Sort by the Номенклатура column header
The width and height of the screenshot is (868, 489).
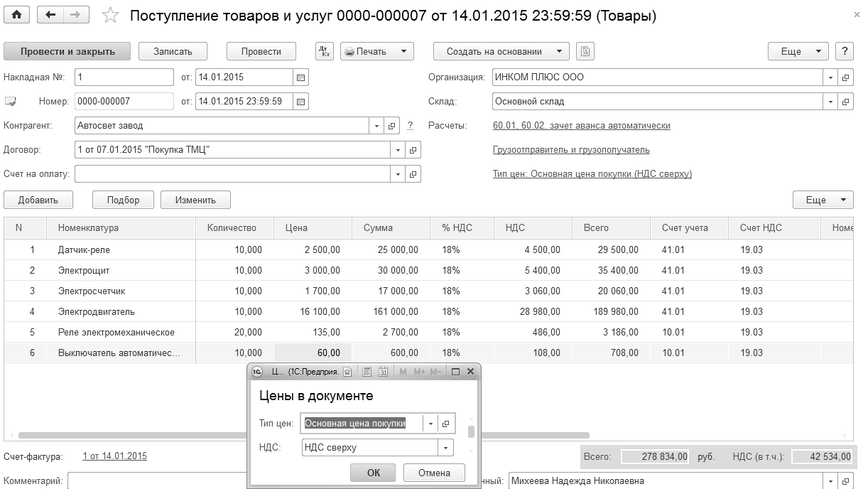[x=121, y=228]
